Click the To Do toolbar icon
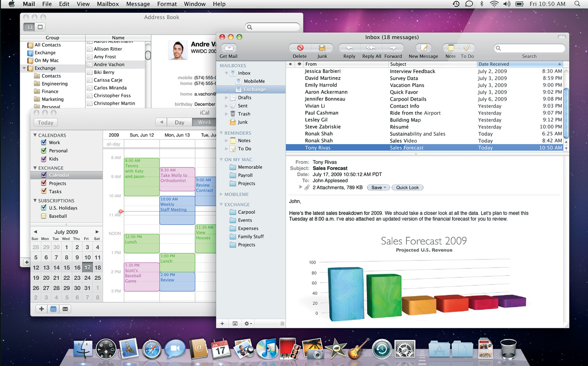This screenshot has width=588, height=366. [x=467, y=48]
